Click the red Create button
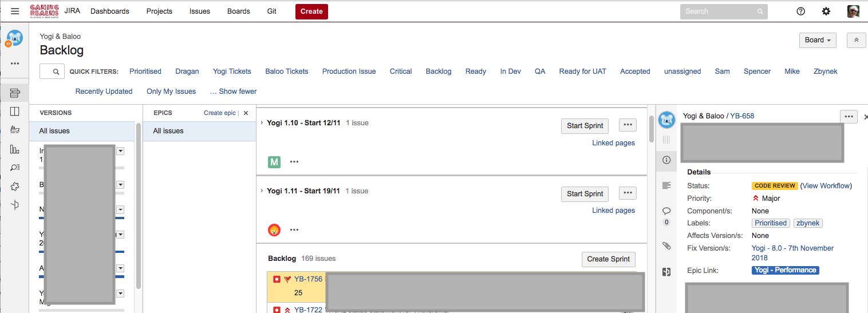The height and width of the screenshot is (313, 868). pyautogui.click(x=311, y=11)
